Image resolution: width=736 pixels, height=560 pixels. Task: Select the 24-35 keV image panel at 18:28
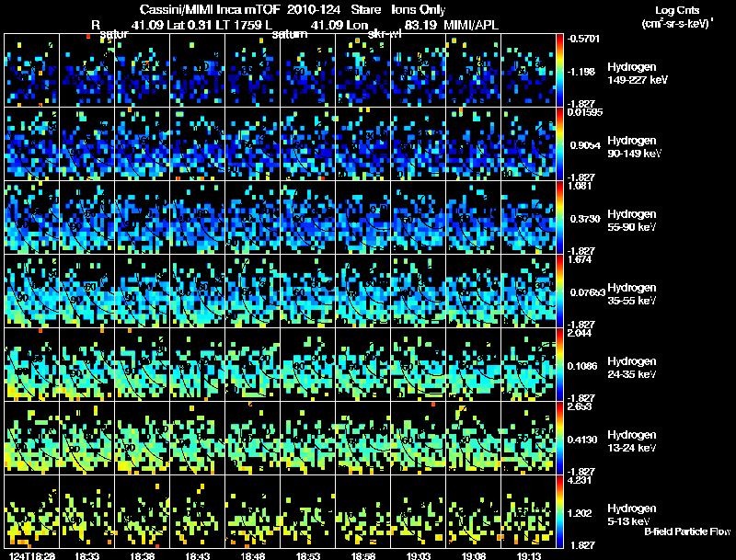click(31, 365)
